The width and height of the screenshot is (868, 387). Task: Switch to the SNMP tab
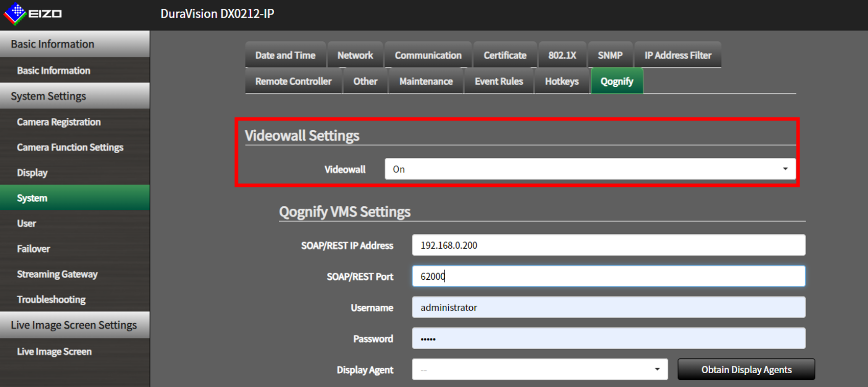[x=610, y=55]
